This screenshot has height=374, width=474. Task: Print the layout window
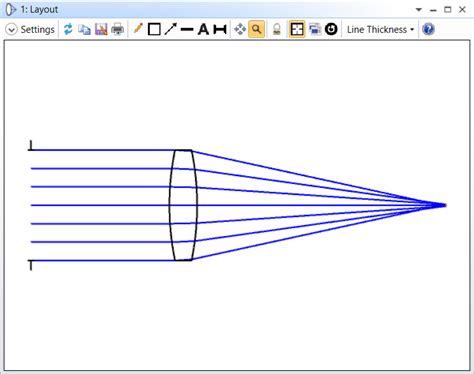[x=117, y=30]
